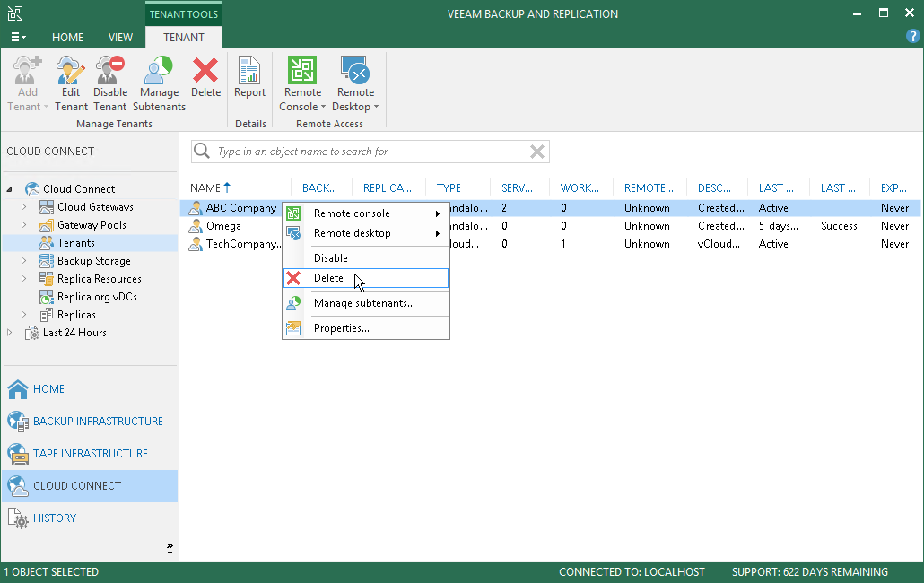Image resolution: width=924 pixels, height=583 pixels.
Task: Click the Remote Desktop ribbon icon
Action: [355, 70]
